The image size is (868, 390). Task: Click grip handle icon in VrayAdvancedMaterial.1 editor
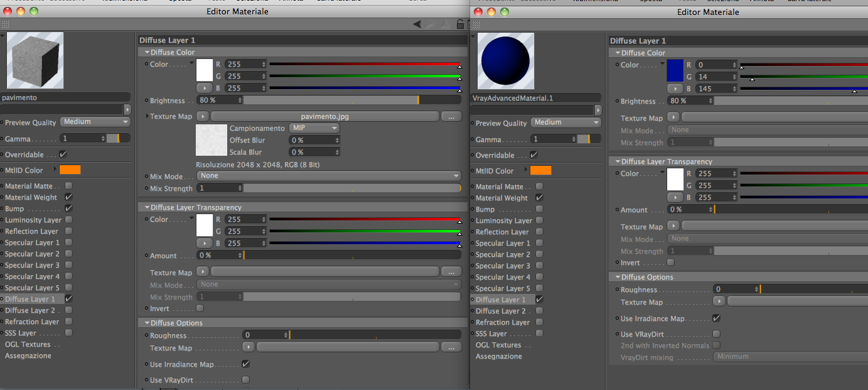(x=475, y=24)
